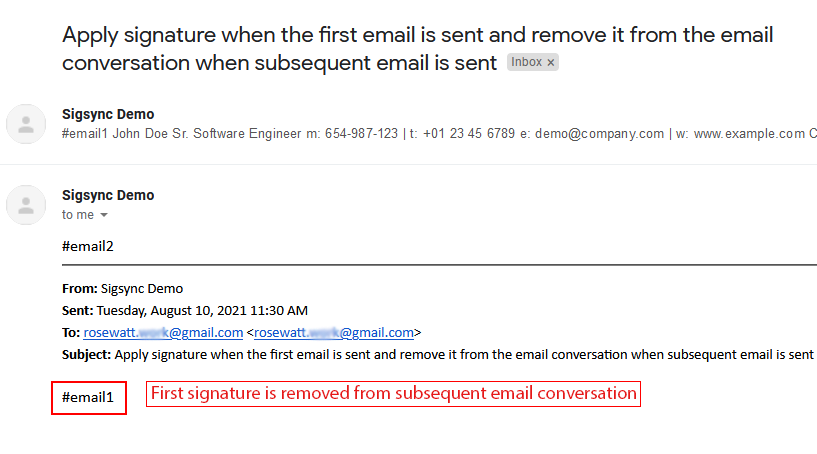Click Sigsync Demo sender name above 'to me'

pyautogui.click(x=108, y=195)
